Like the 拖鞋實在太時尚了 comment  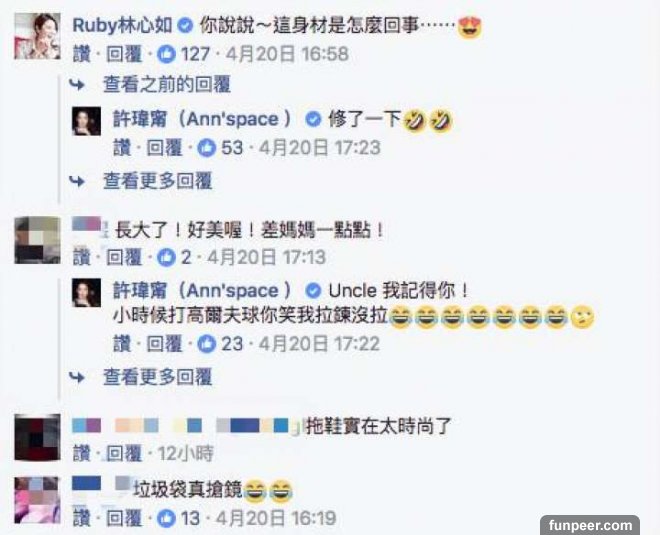(x=81, y=453)
